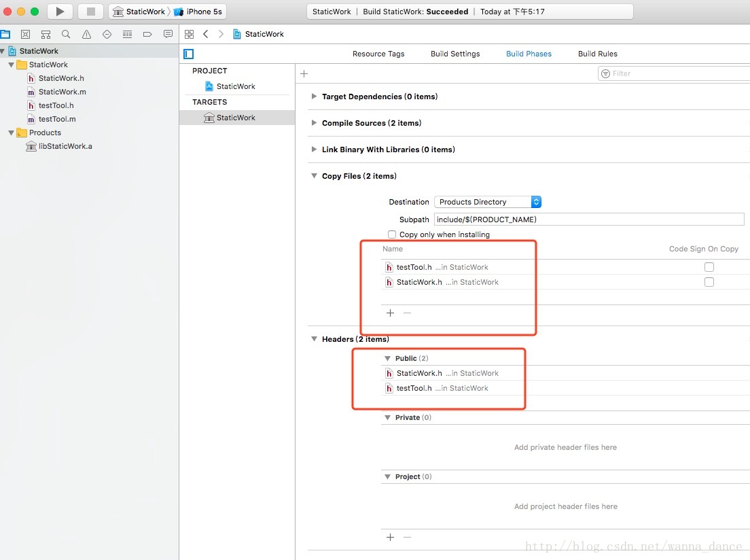
Task: Expand Compile Sources section
Action: [x=314, y=123]
